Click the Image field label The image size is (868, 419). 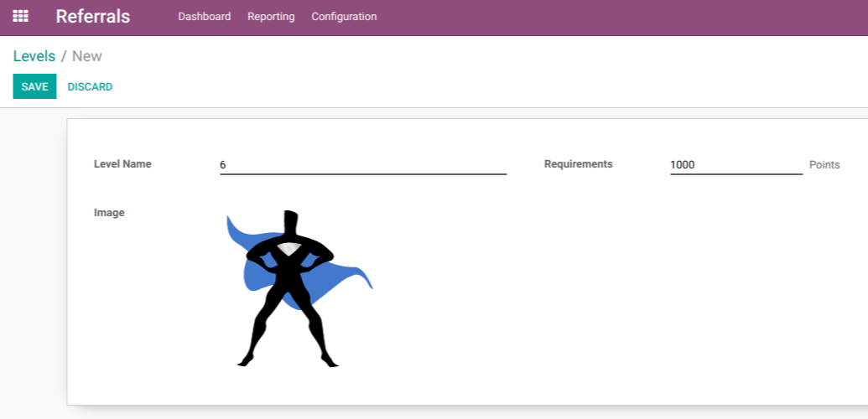point(109,213)
